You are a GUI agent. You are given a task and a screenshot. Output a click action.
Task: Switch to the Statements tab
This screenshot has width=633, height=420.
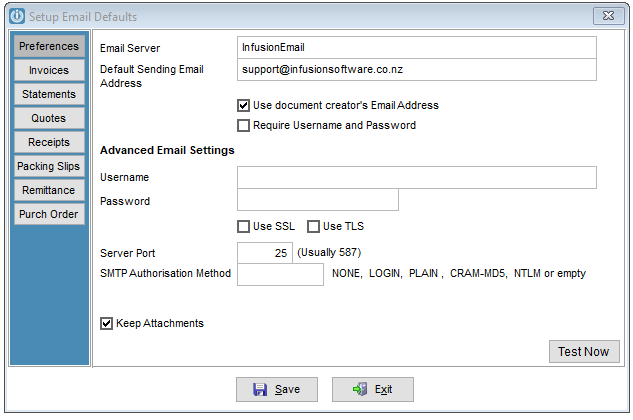point(49,94)
